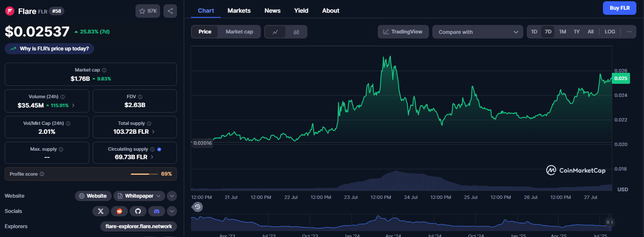Click the Total supply info icon
644x237 pixels.
coord(149,124)
